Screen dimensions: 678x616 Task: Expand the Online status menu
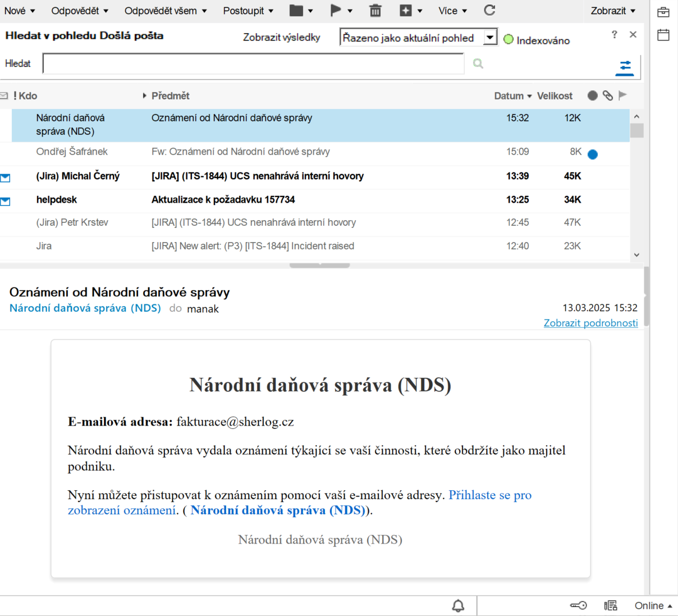click(x=653, y=605)
